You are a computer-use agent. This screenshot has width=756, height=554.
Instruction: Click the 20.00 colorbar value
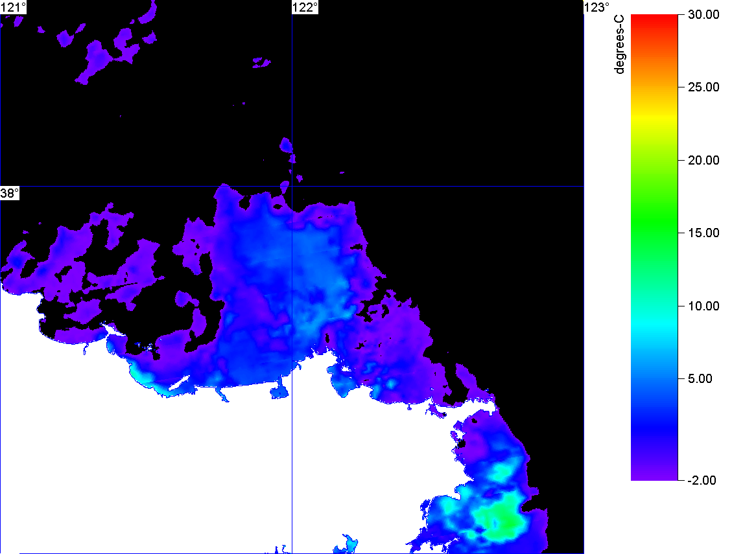(703, 161)
